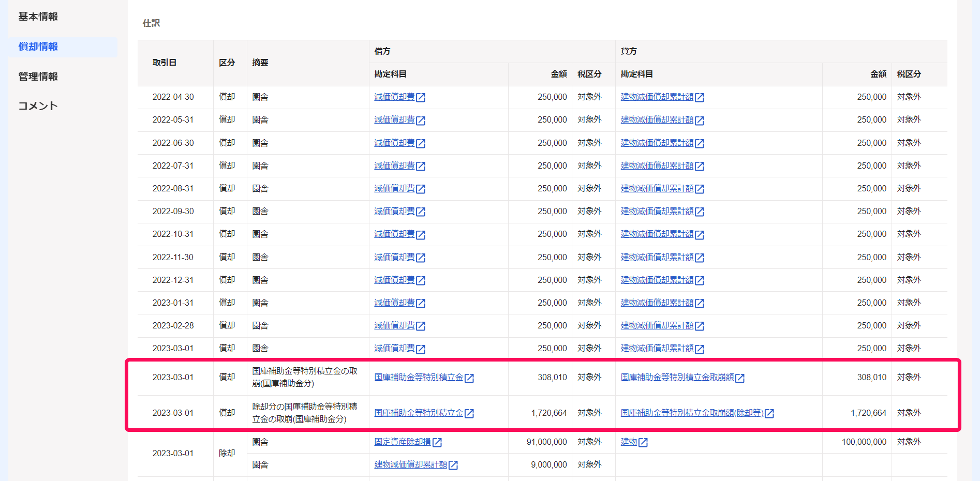This screenshot has width=980, height=481.
Task: Open 建物減価償却累計額 link in 2023-03-01 250,000 row
Action: tap(657, 349)
